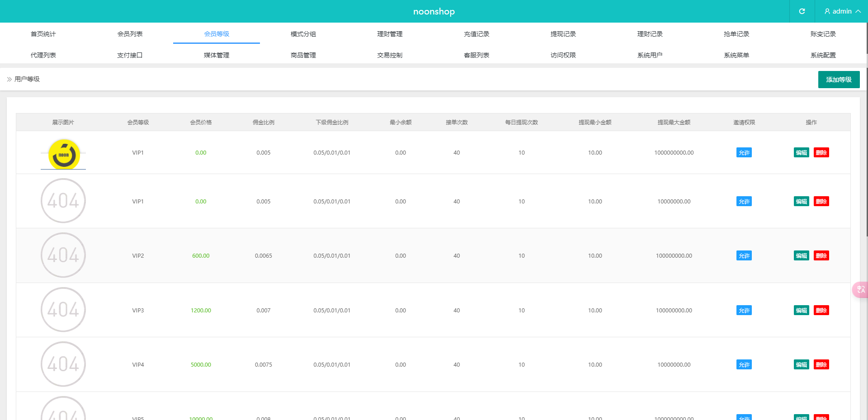868x420 pixels.
Task: Click 允许 in the first VIP1 row
Action: point(744,152)
